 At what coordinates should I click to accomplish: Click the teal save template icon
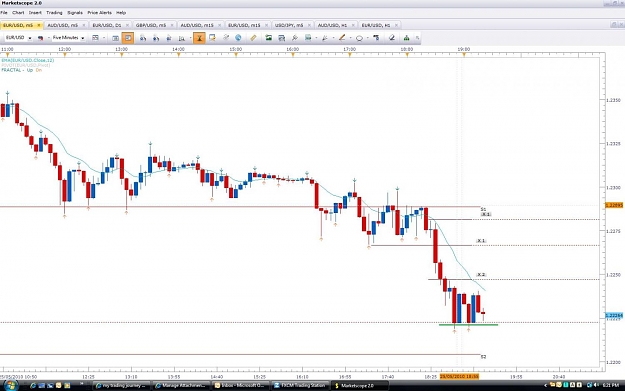click(308, 38)
